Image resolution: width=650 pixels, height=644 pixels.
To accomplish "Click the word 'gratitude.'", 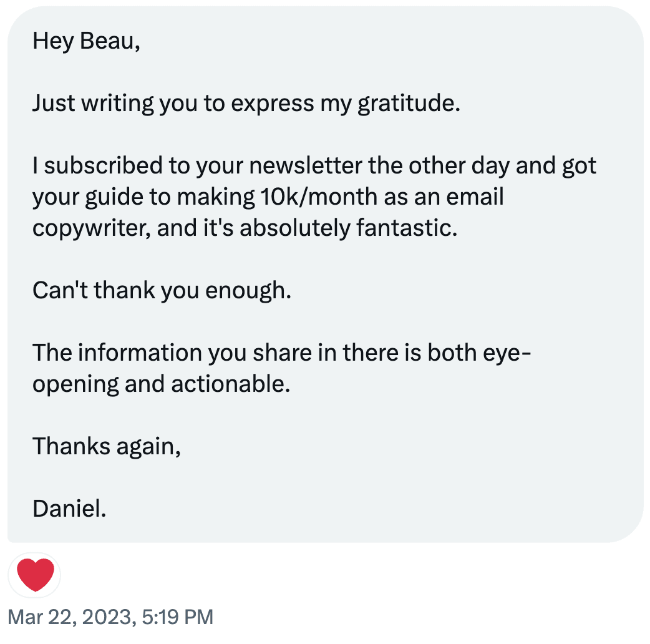I will pyautogui.click(x=409, y=104).
